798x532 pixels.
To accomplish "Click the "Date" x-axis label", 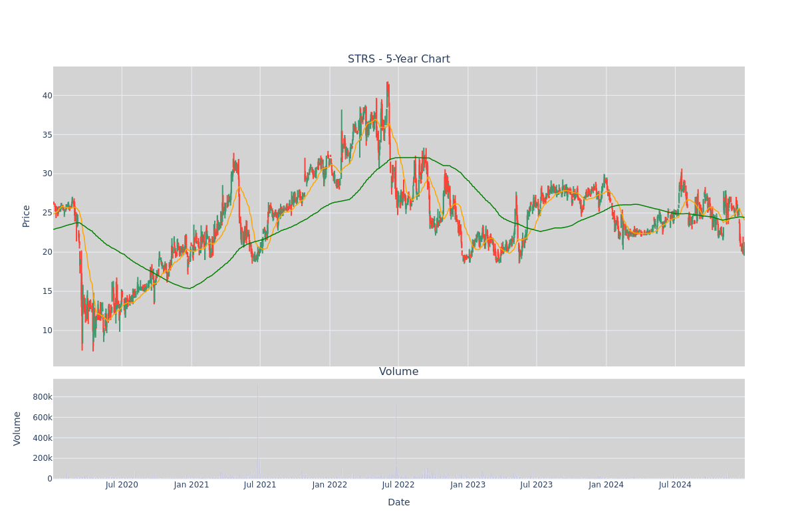I will tap(399, 503).
